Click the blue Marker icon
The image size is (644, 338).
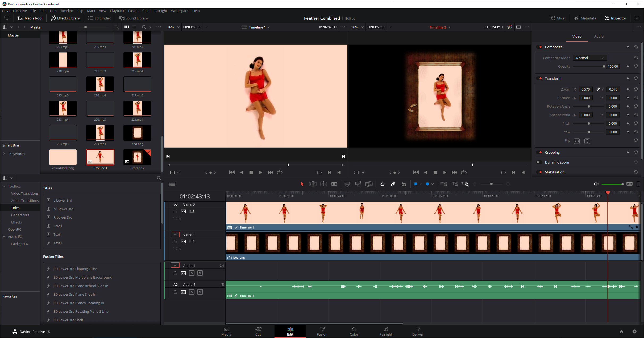point(427,184)
